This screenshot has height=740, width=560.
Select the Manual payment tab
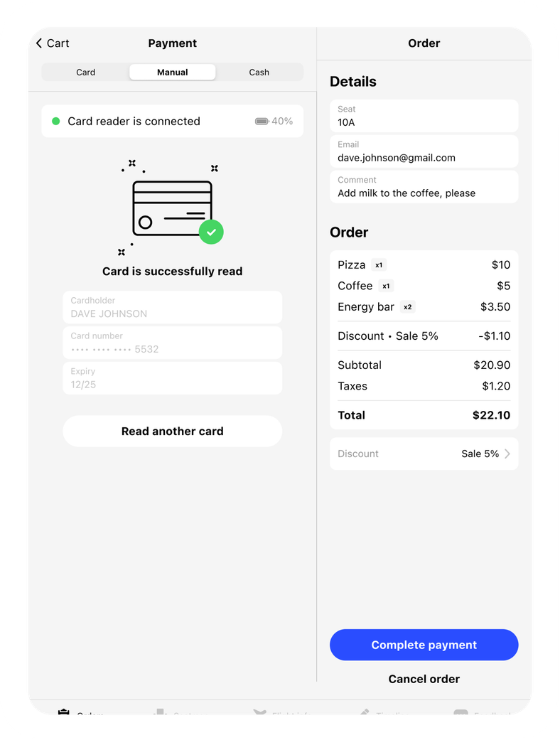point(173,73)
